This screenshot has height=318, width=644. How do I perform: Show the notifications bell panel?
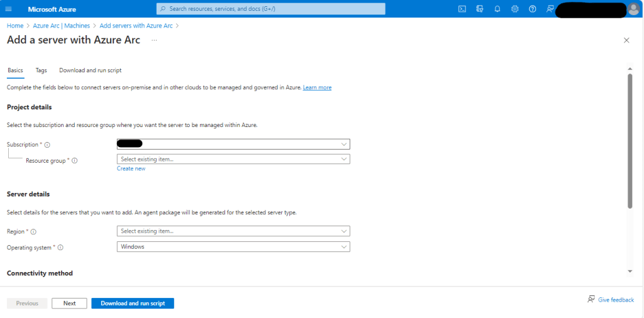(497, 9)
